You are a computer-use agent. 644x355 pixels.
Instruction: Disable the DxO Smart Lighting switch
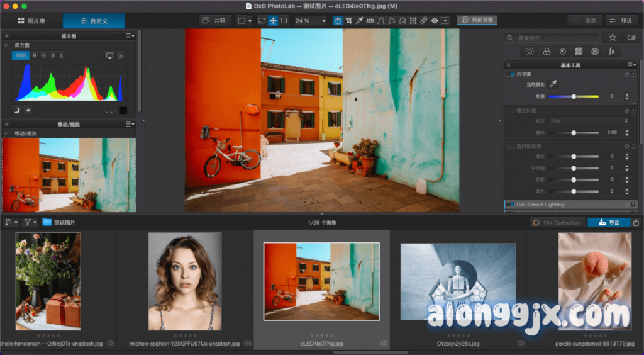coord(511,205)
